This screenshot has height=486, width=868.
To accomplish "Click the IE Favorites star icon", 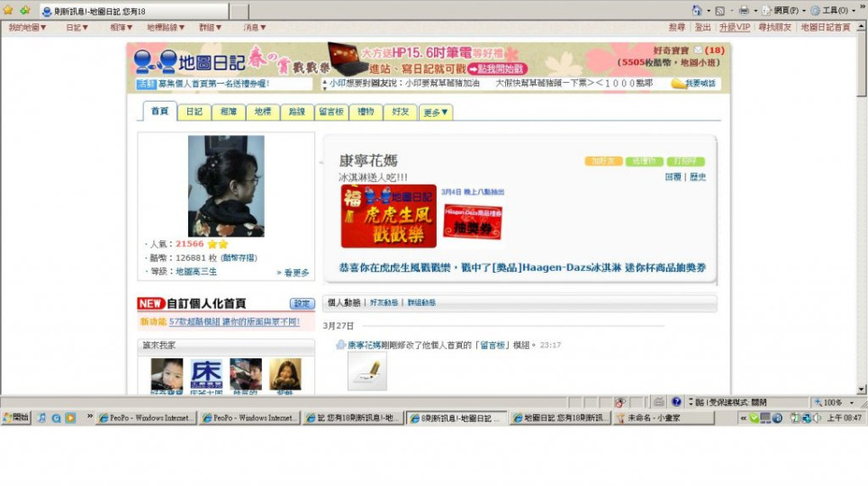I will pyautogui.click(x=8, y=11).
